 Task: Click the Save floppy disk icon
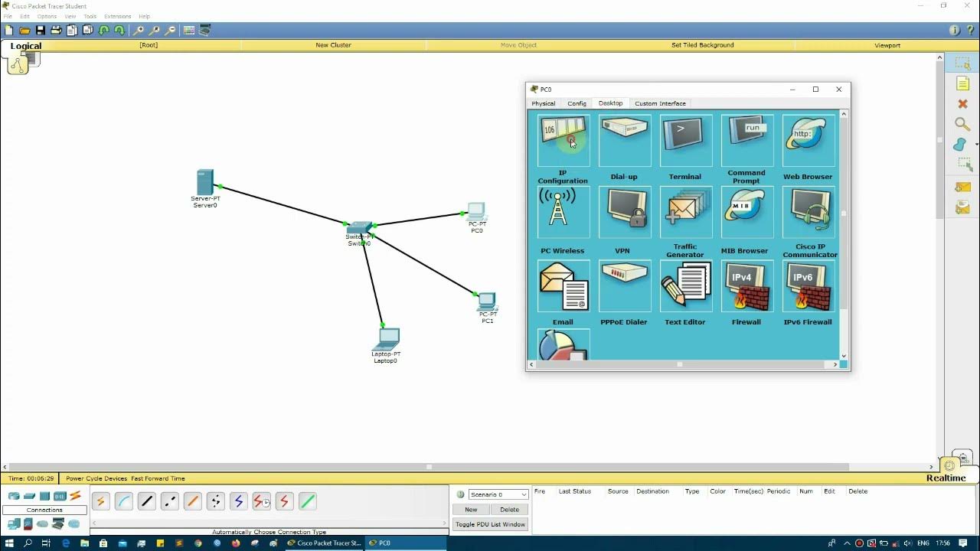(41, 31)
